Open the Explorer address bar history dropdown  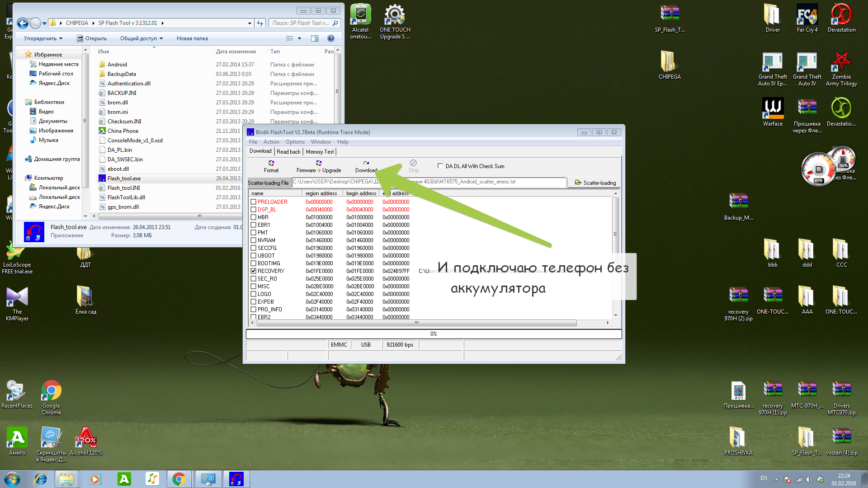tap(250, 23)
